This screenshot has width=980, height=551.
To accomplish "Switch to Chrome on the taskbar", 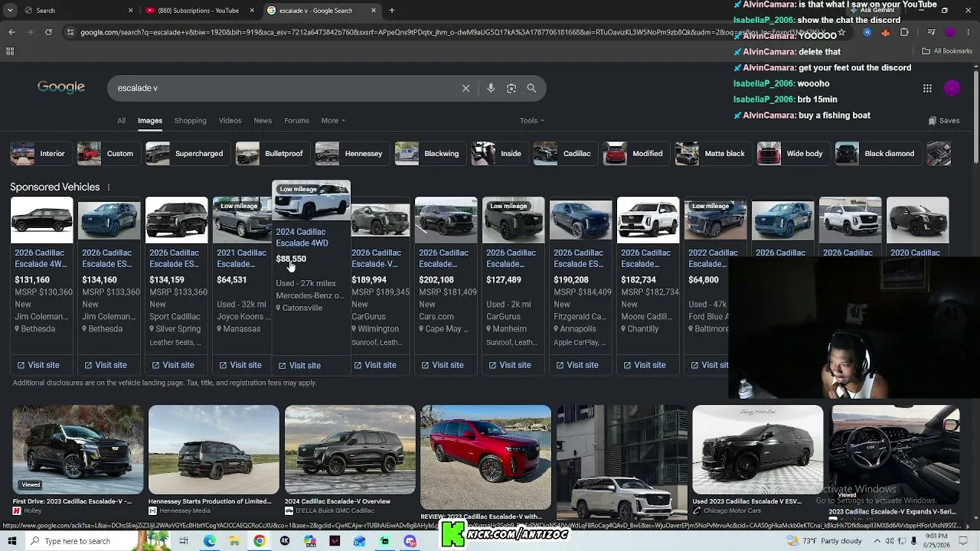I will [260, 541].
